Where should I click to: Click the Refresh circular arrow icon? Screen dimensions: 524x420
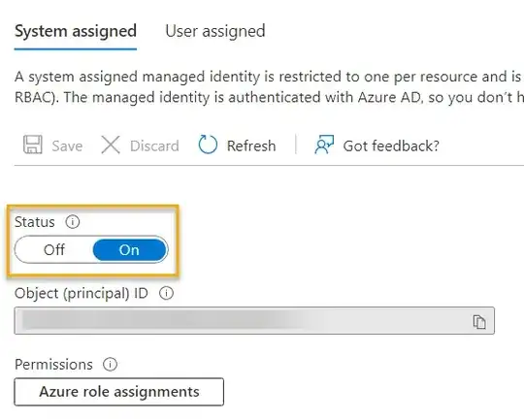pos(208,145)
